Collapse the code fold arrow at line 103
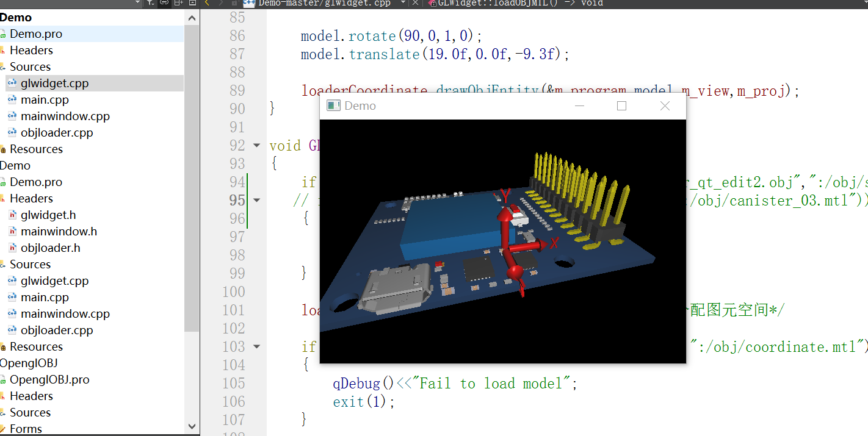 pos(257,346)
